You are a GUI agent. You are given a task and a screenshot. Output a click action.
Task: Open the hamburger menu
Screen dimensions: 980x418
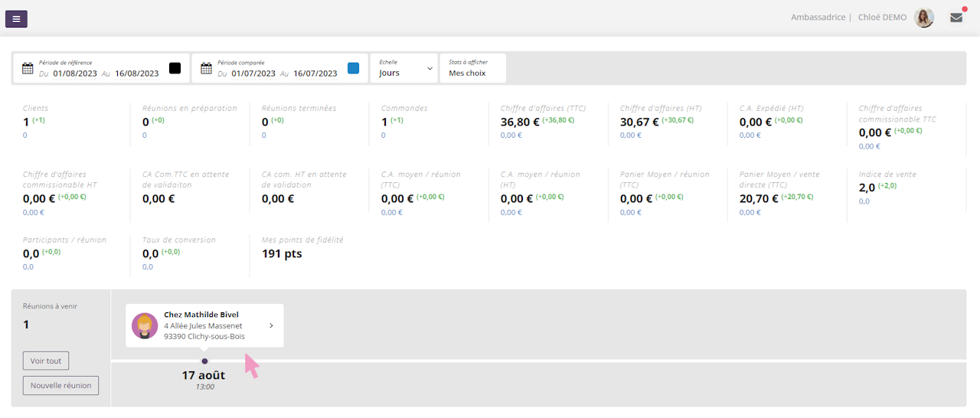(16, 18)
